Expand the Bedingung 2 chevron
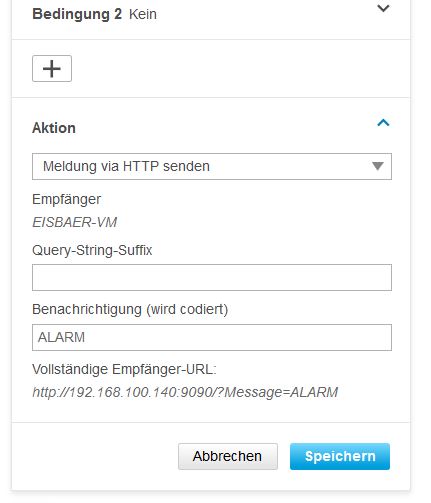This screenshot has width=431, height=503. click(x=383, y=8)
